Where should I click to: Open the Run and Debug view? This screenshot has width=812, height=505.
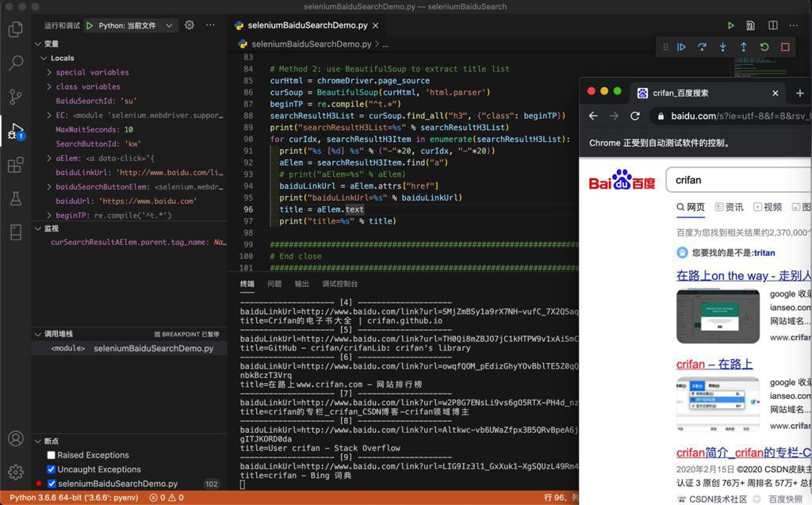coord(16,131)
